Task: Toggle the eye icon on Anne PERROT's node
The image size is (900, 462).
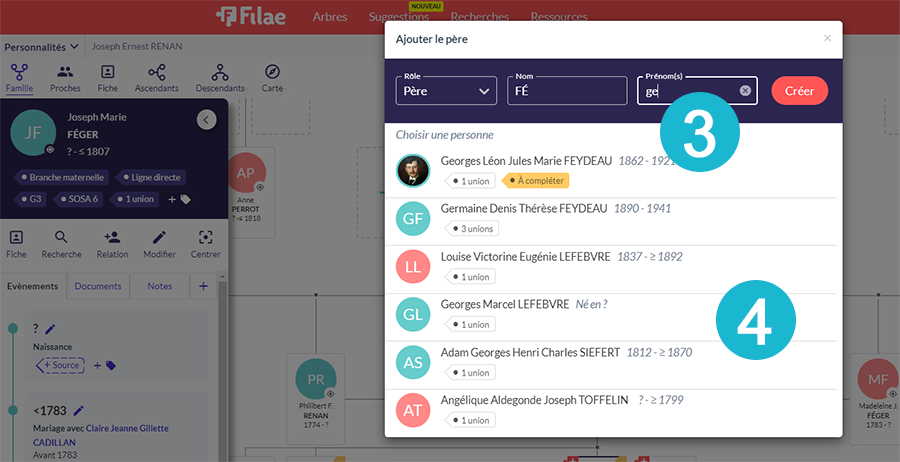Action: (260, 187)
